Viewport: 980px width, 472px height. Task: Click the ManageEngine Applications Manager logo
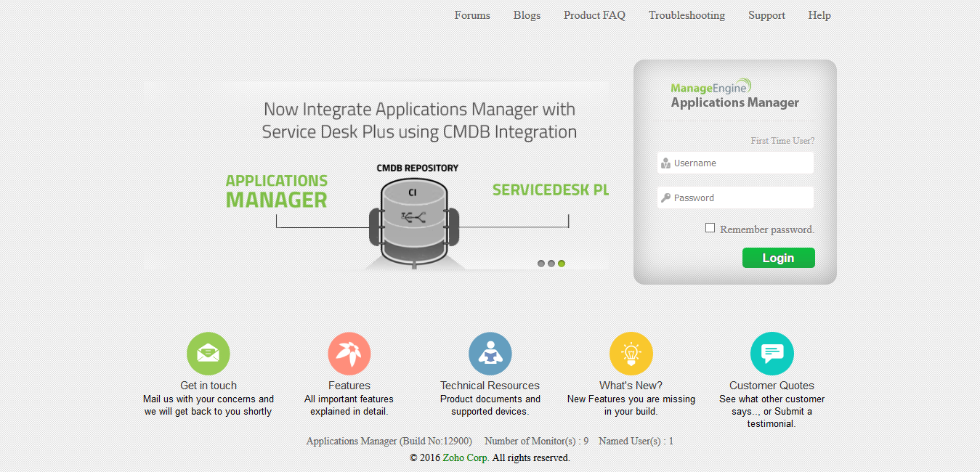pyautogui.click(x=734, y=94)
